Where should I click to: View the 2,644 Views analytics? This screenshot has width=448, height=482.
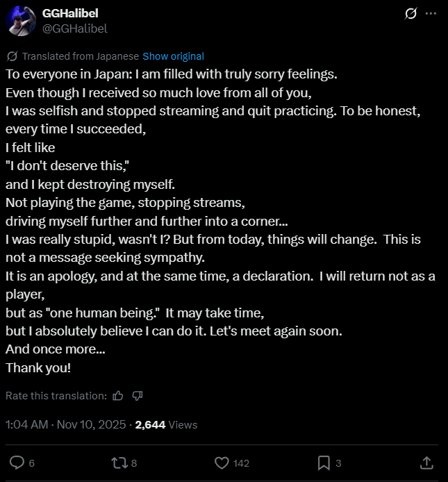(x=166, y=424)
